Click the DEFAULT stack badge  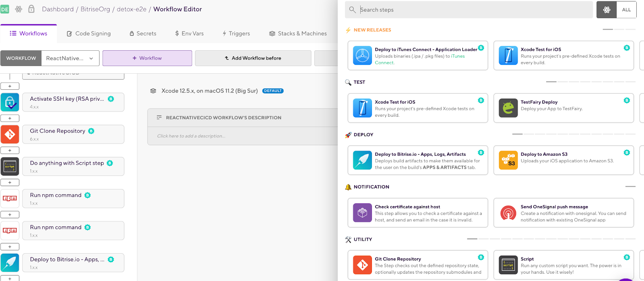[x=273, y=91]
